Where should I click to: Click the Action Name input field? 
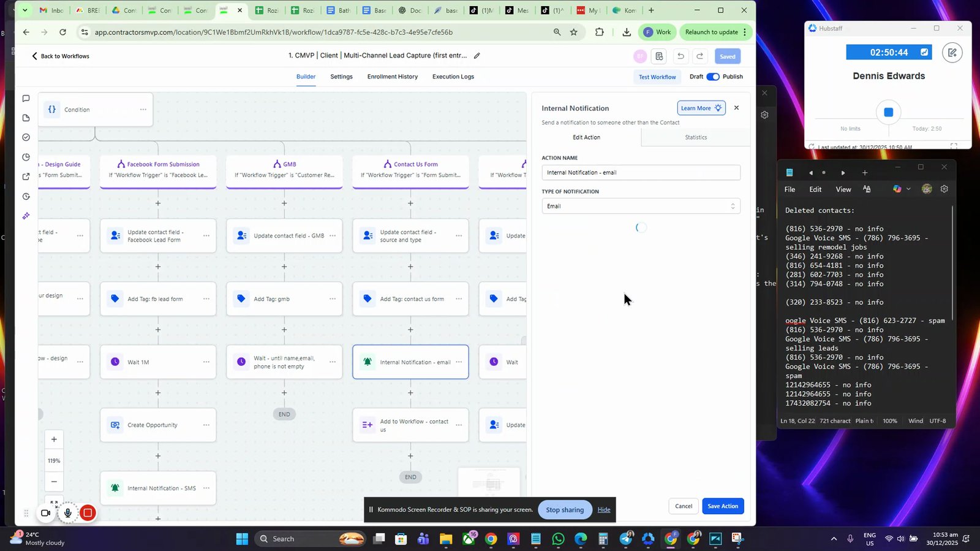pyautogui.click(x=641, y=173)
